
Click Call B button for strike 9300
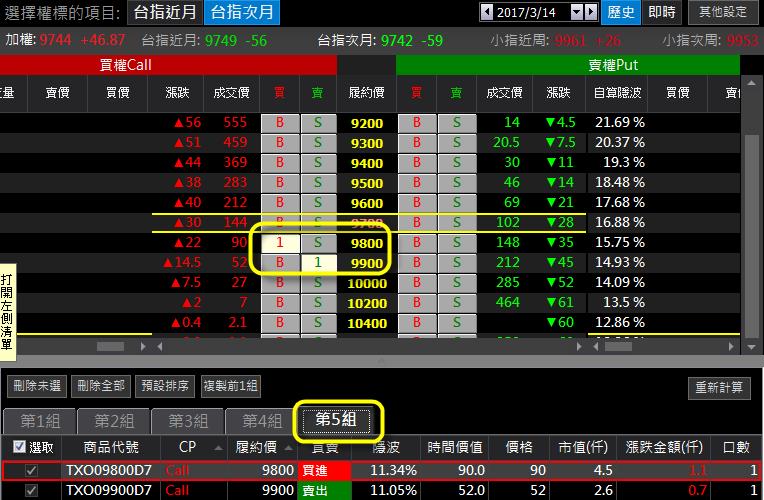280,143
